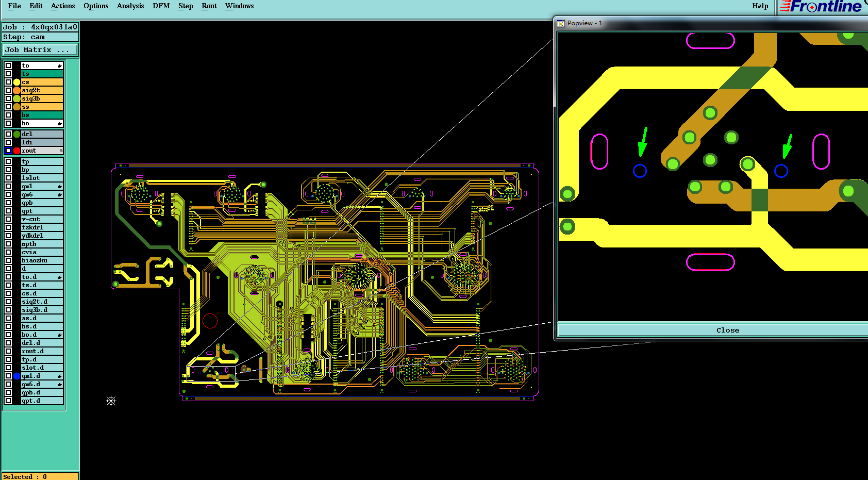This screenshot has height=480, width=868.
Task: Select the 'd' layer row
Action: pos(42,269)
